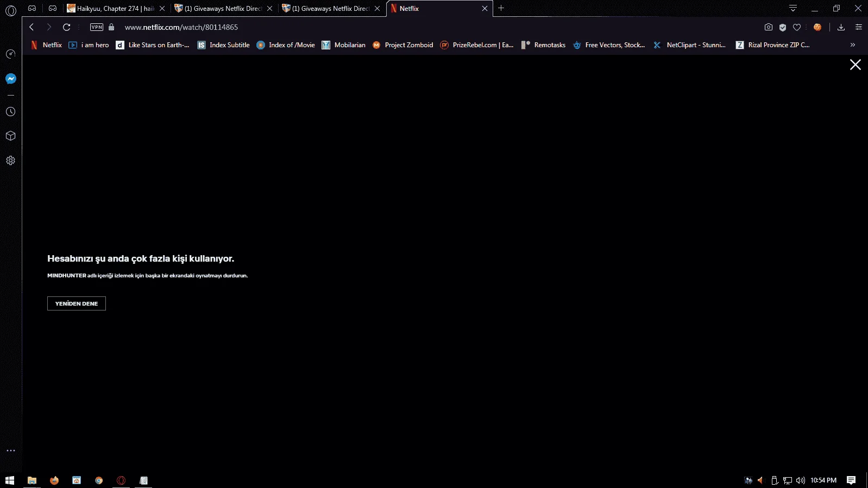Open the USB safely remove tray icon

[x=775, y=480]
